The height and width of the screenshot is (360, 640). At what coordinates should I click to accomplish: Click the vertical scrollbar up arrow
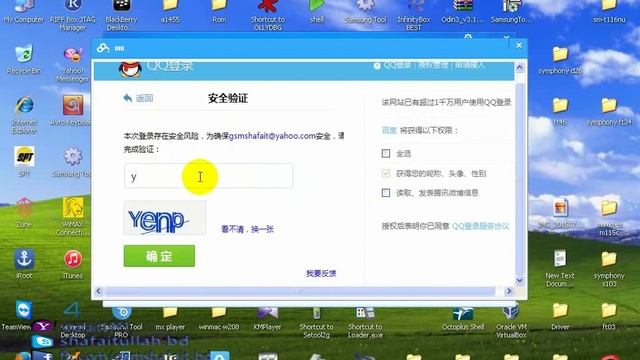click(520, 67)
